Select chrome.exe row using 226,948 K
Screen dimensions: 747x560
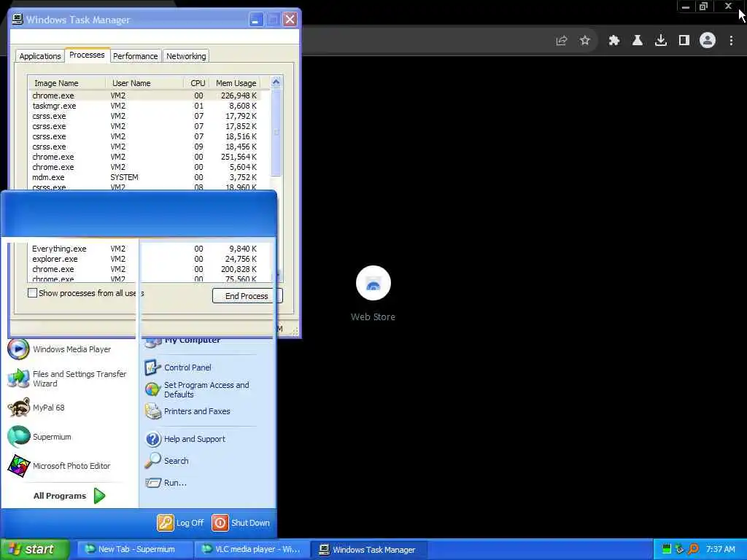coord(145,96)
